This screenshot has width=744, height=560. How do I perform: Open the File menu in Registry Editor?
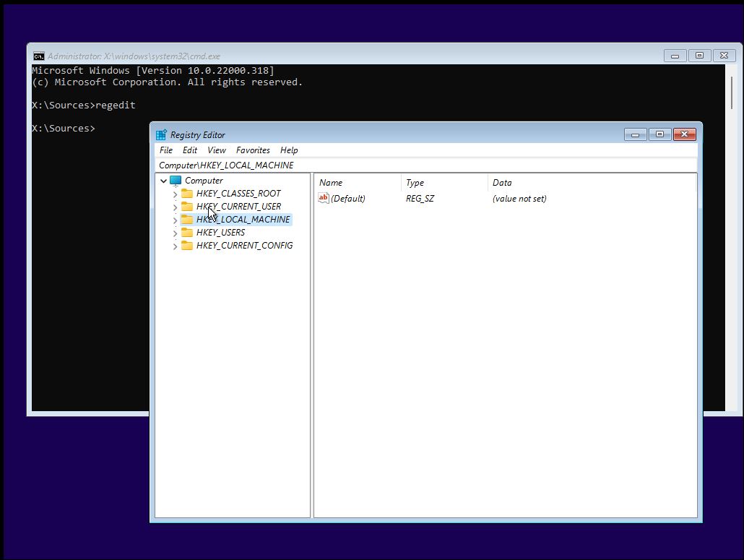pyautogui.click(x=166, y=150)
